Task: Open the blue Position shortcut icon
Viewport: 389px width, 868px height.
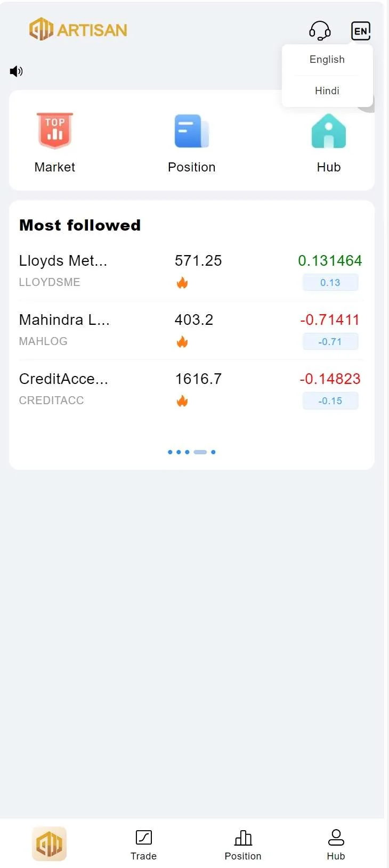Action: 191,131
